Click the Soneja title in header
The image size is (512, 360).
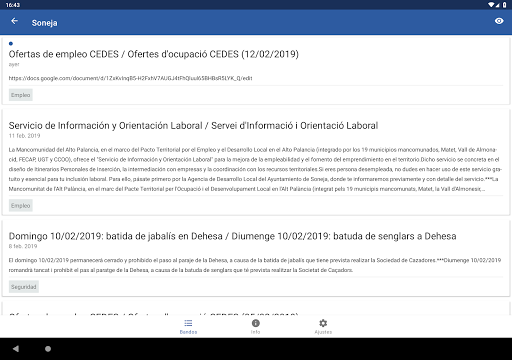pyautogui.click(x=44, y=23)
